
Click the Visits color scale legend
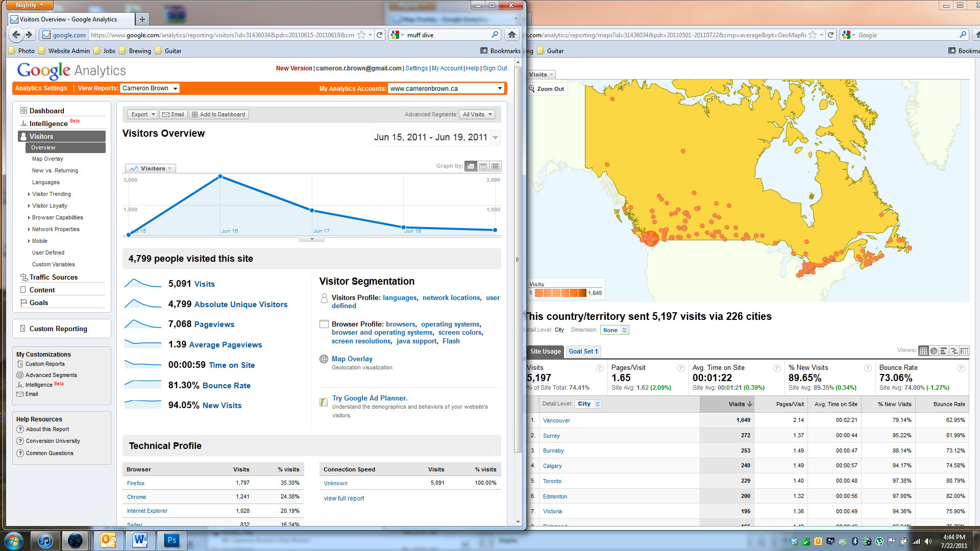pos(560,293)
